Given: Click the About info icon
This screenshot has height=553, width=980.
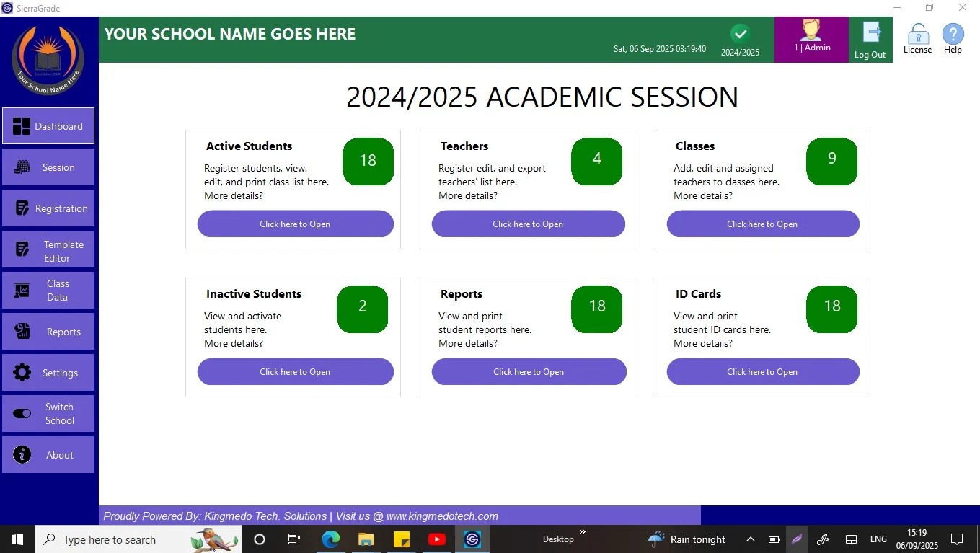Looking at the screenshot, I should click(x=22, y=455).
